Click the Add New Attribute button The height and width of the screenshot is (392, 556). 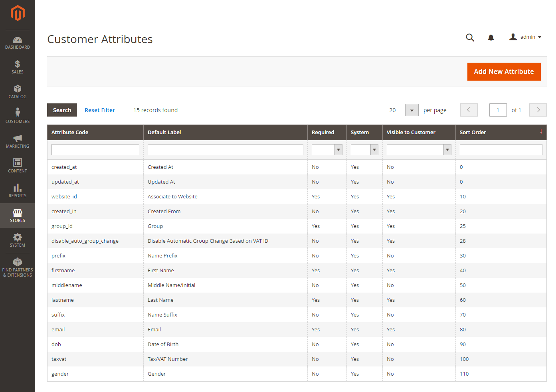504,71
